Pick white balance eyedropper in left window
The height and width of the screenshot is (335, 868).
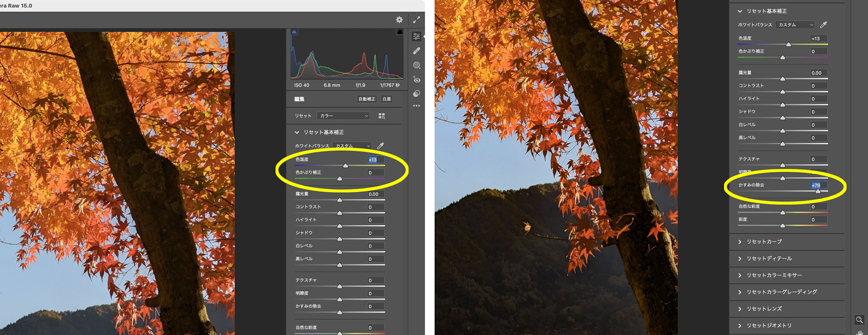pyautogui.click(x=381, y=145)
